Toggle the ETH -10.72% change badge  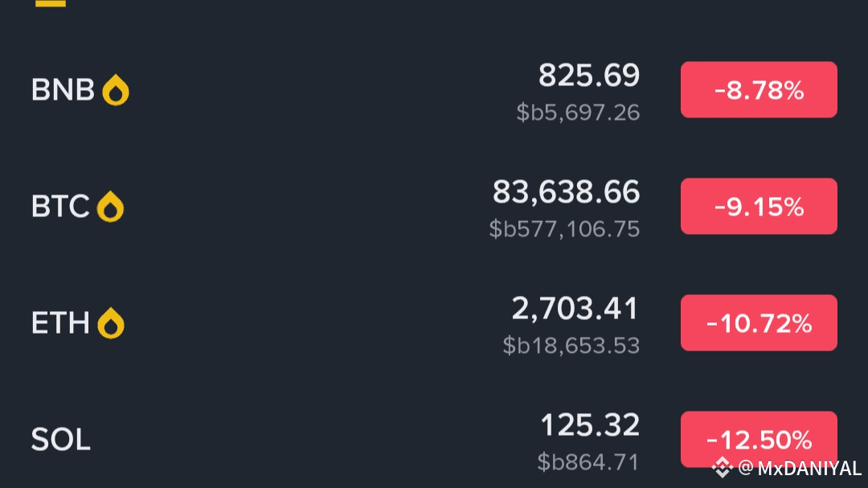pos(759,323)
